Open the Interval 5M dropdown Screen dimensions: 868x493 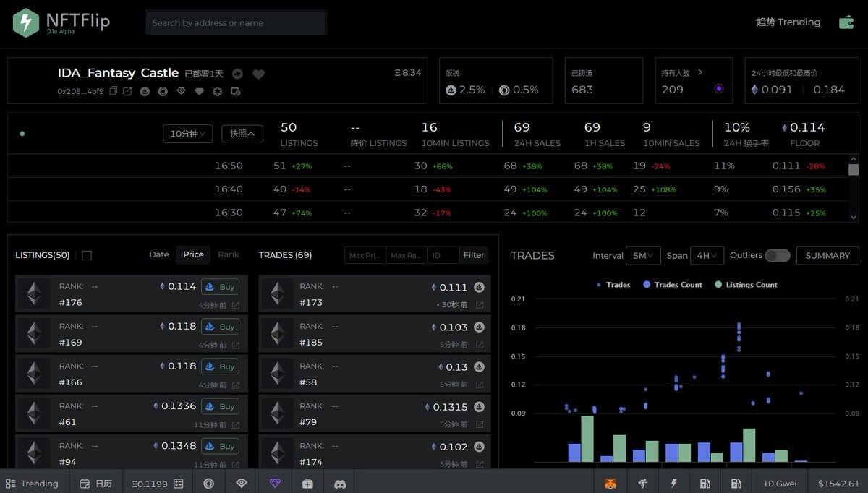pos(643,255)
